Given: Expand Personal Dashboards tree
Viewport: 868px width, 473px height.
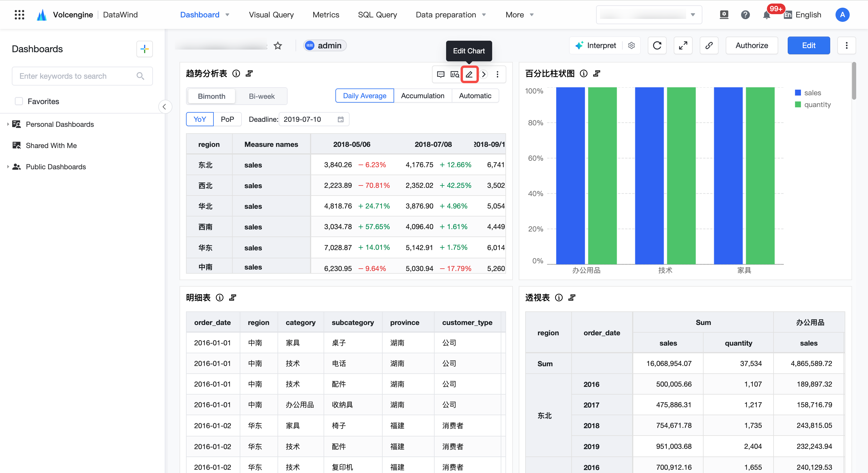Looking at the screenshot, I should [8, 124].
